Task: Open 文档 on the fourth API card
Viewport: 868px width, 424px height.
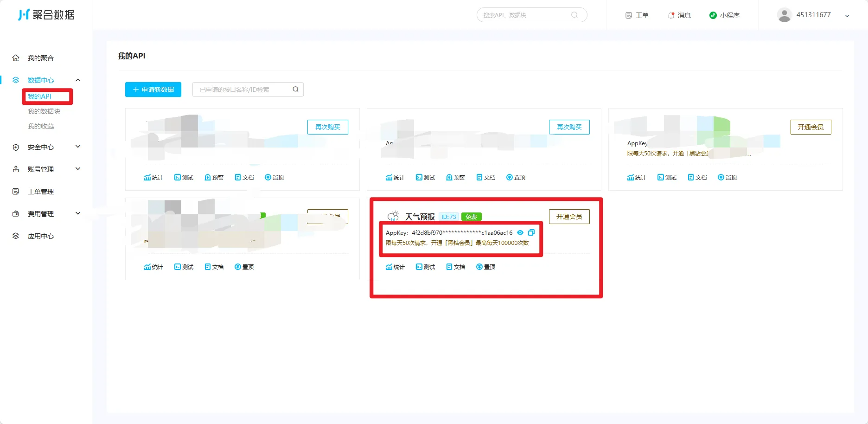Action: [x=214, y=267]
